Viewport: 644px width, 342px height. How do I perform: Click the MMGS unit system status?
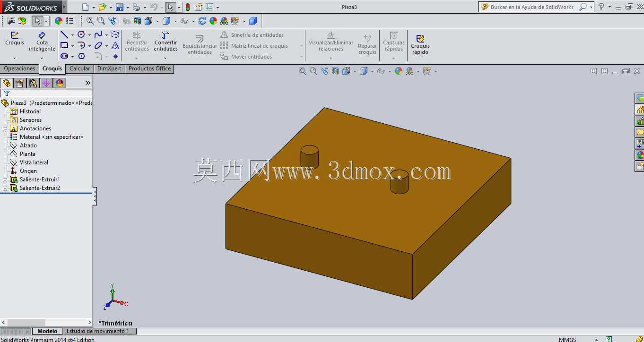click(567, 340)
